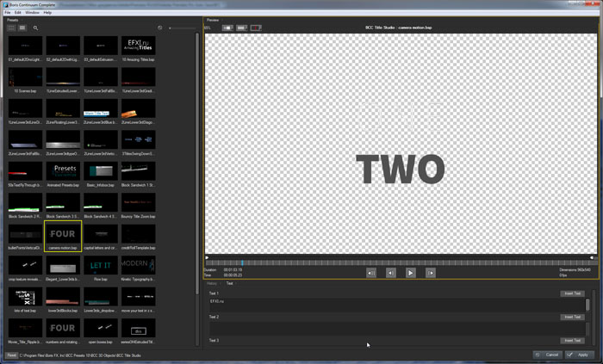Screen dimensions: 603x364
Task: Select the 01_default2DnoLight preset thumbnail
Action: pos(25,46)
